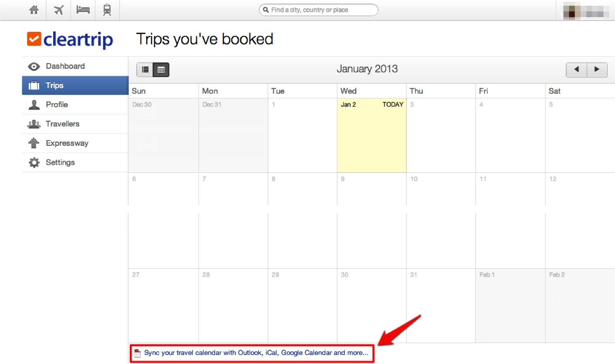615x364 pixels.
Task: Click the cleartrip logo
Action: click(x=70, y=40)
